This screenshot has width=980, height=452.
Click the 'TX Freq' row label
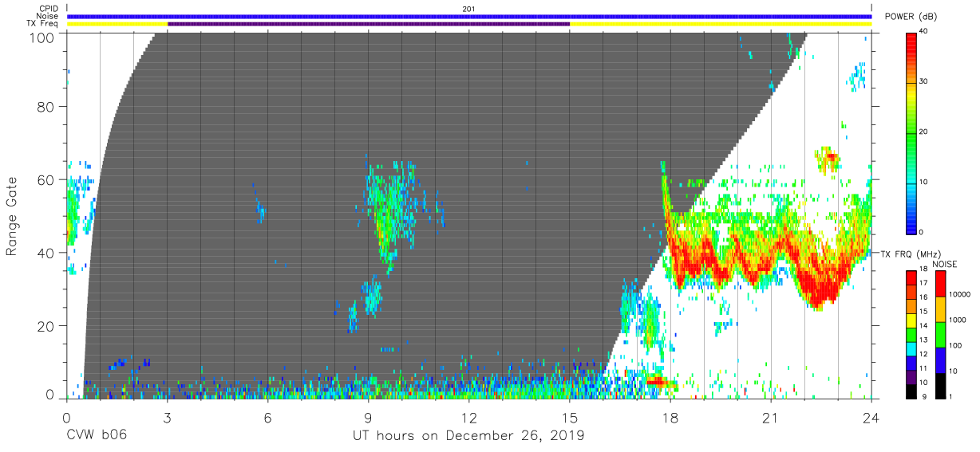point(43,24)
